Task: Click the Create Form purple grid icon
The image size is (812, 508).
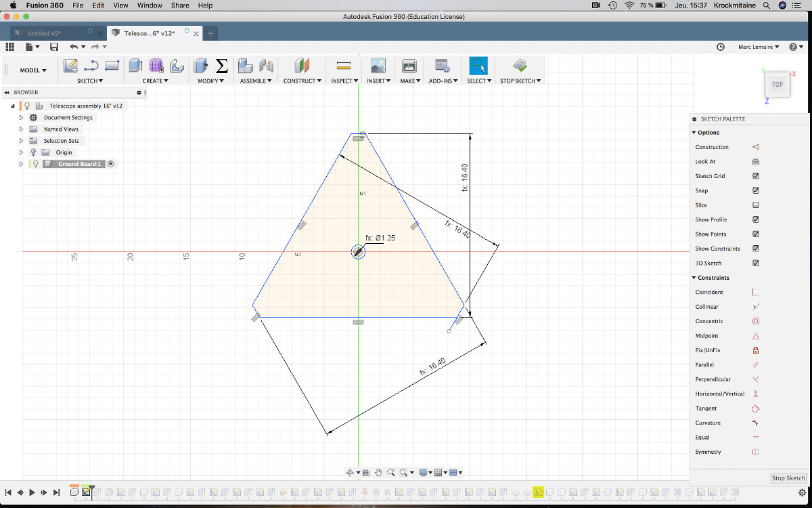Action: tap(156, 66)
